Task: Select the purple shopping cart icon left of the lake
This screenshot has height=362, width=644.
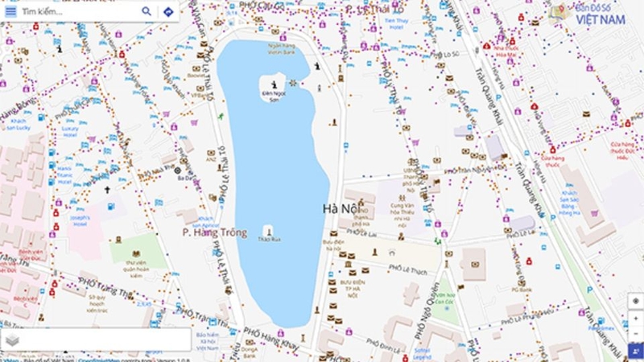Action: pyautogui.click(x=194, y=122)
